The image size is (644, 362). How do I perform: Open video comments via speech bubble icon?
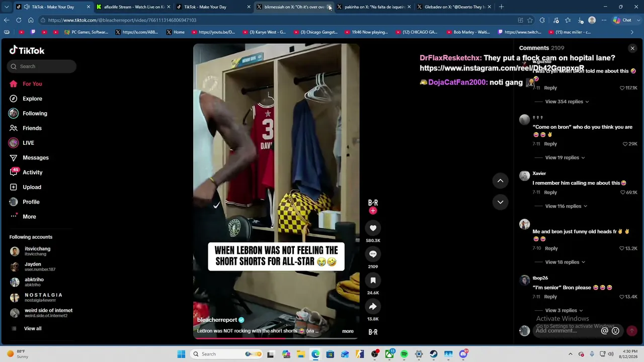coord(373,254)
